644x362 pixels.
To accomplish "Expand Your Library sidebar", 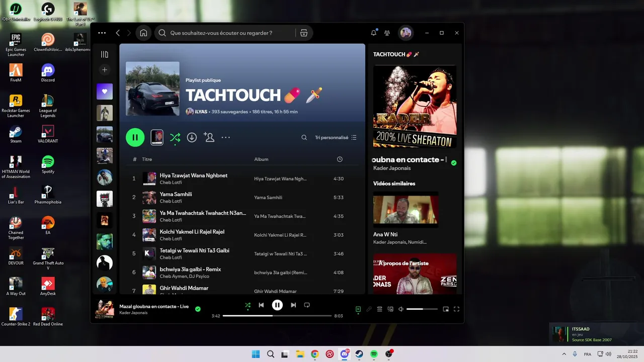I will 105,54.
